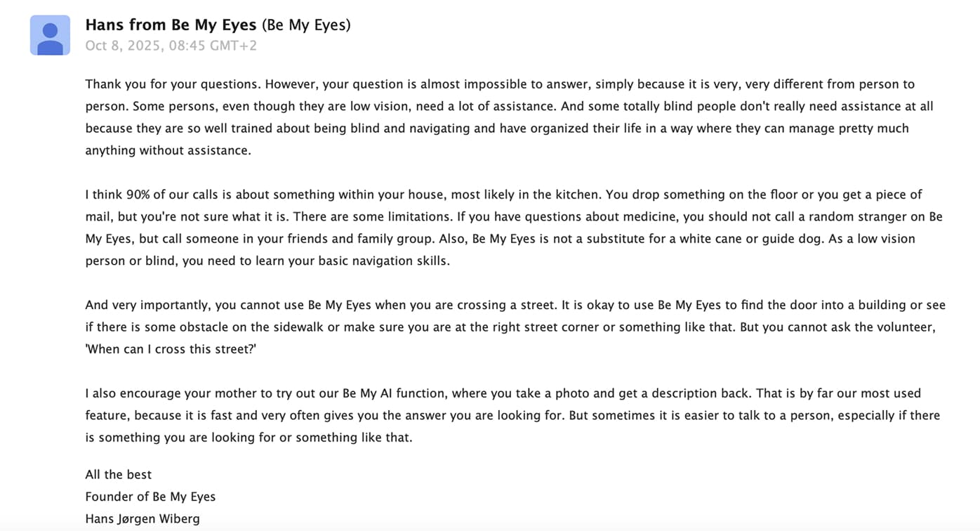980x531 pixels.
Task: Click the paragraph starting 'I also encourage your mother'
Action: click(512, 415)
